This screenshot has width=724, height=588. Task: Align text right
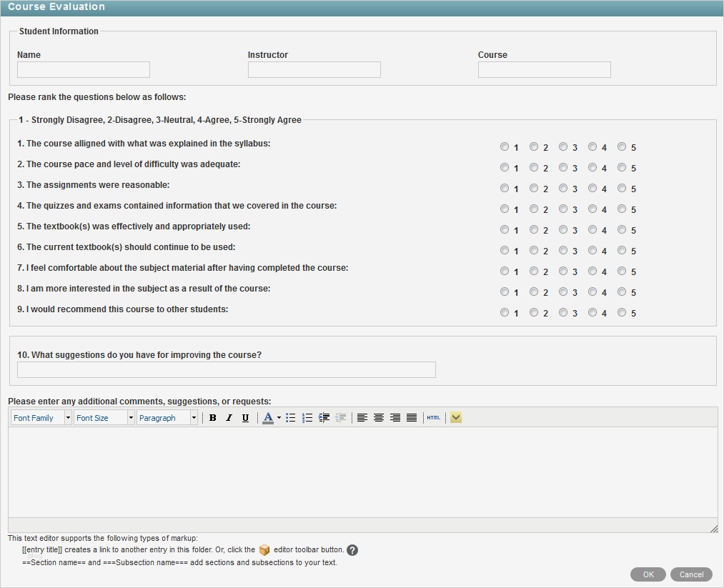pyautogui.click(x=395, y=418)
